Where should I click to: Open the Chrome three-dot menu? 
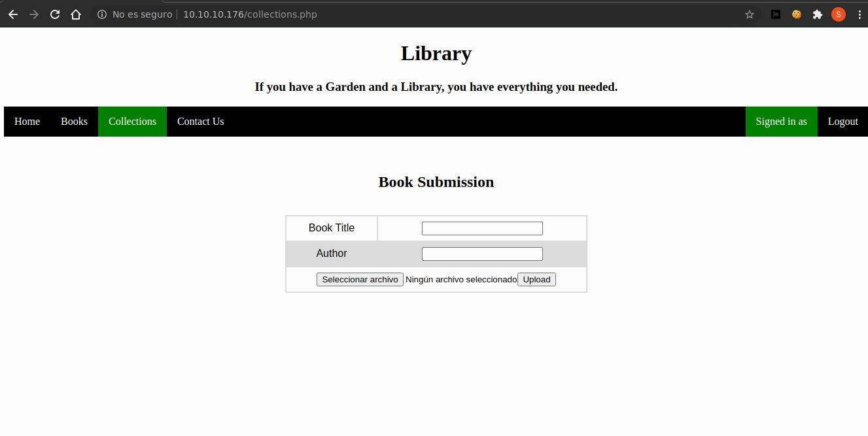tap(859, 14)
